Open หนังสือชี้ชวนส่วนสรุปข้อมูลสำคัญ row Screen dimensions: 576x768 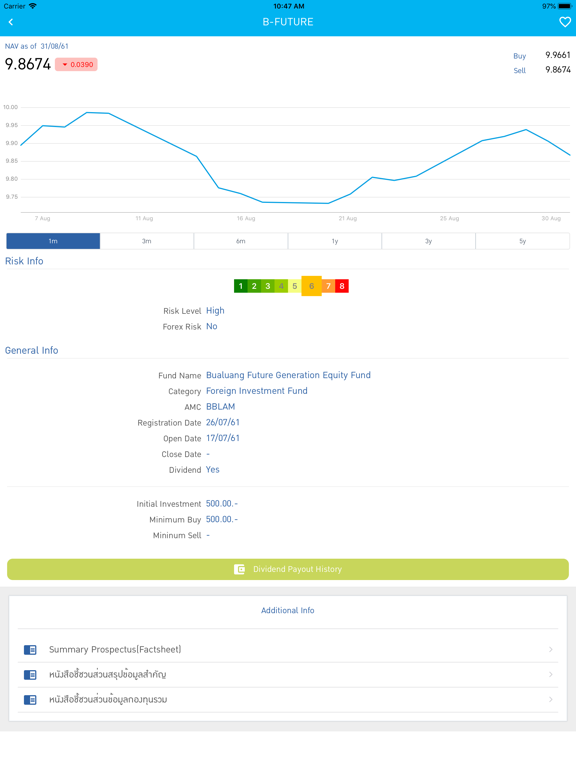tap(288, 674)
